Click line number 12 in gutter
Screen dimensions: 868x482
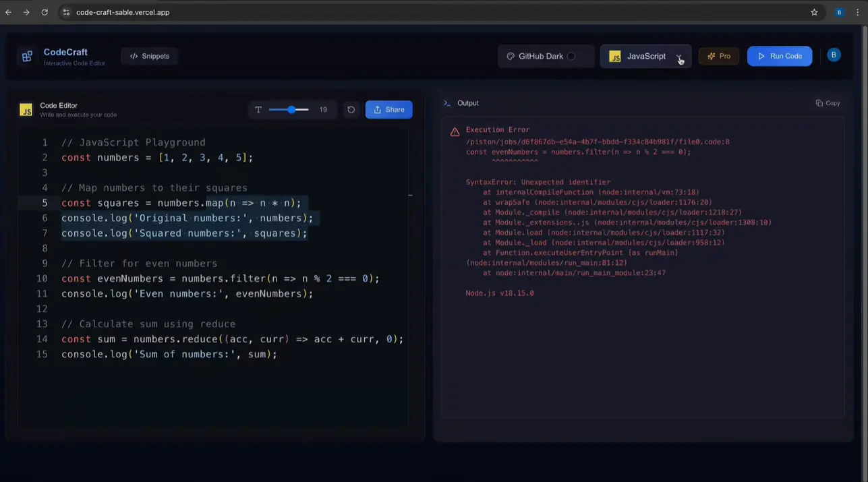click(42, 309)
